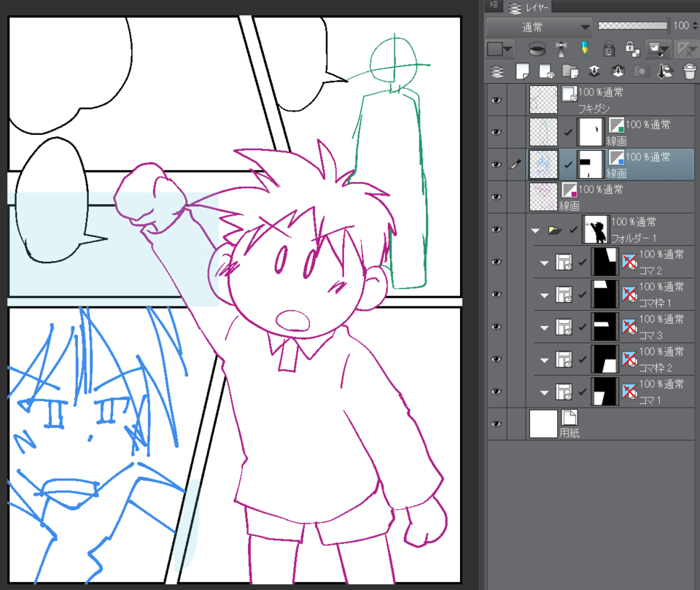Click the mask check mark on blue 線画

568,164
